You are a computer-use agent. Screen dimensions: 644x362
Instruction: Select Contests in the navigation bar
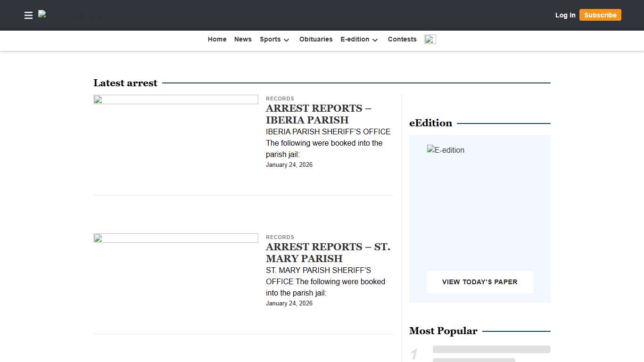click(x=402, y=39)
